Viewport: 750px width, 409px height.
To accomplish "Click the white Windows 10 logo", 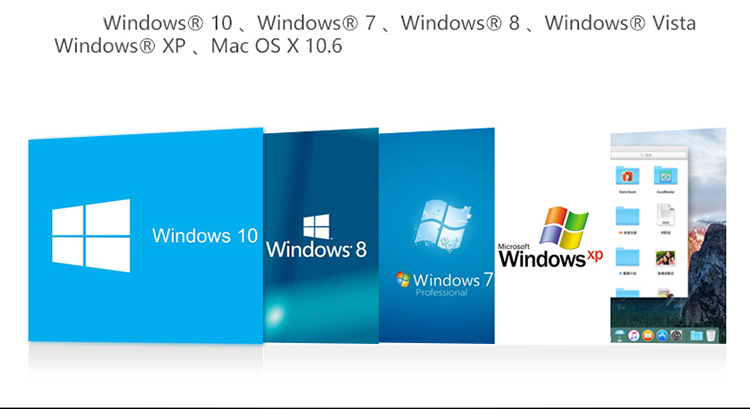I will tap(91, 236).
